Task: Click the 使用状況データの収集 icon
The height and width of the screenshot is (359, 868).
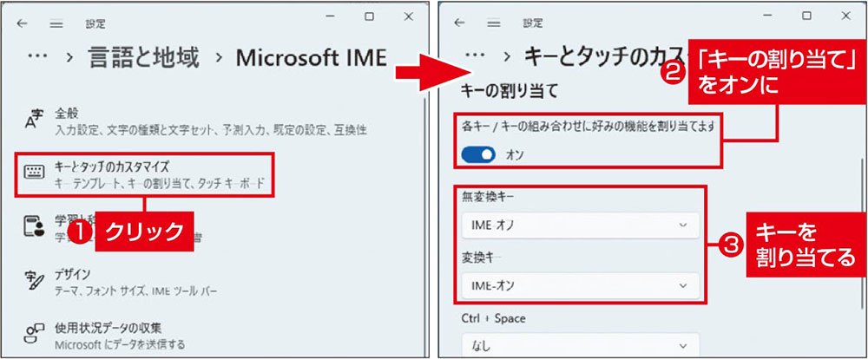Action: (x=34, y=335)
